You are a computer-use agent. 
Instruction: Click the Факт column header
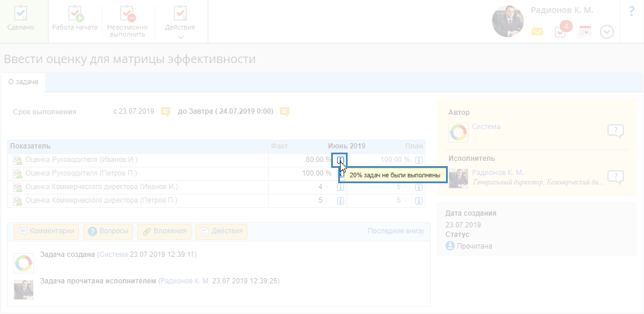[280, 146]
